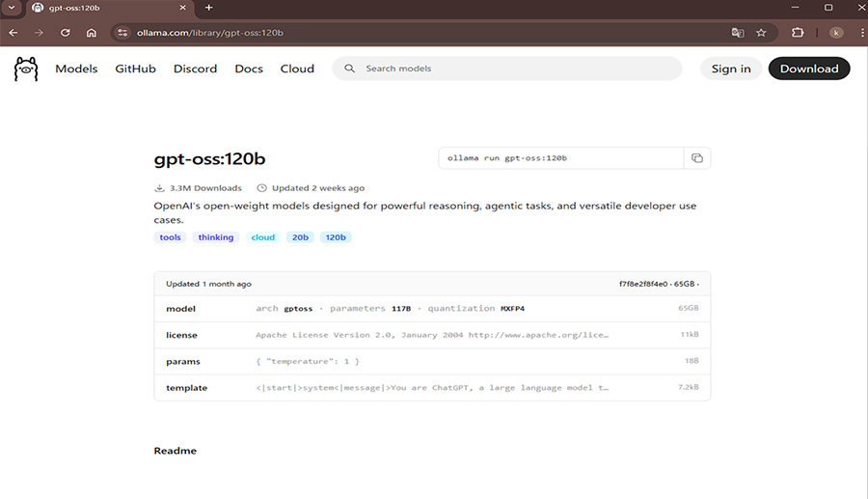Go to the Cloud page
The width and height of the screenshot is (868, 499).
(297, 69)
